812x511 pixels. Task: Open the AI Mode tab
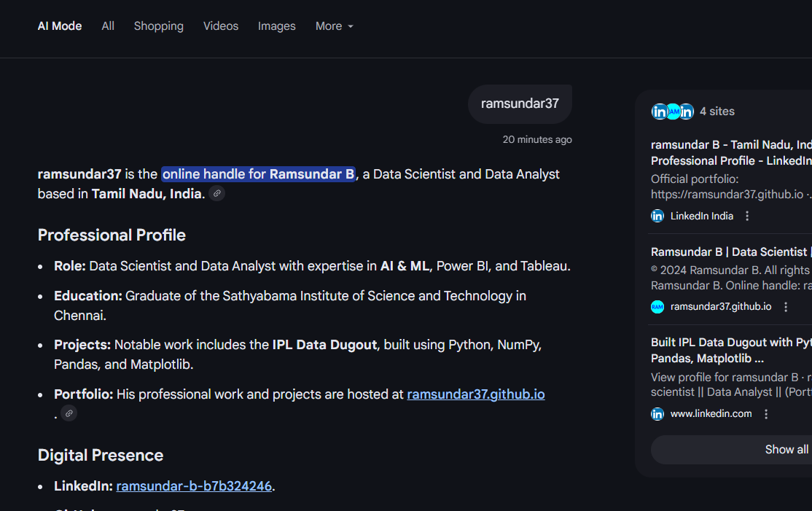[x=60, y=26]
